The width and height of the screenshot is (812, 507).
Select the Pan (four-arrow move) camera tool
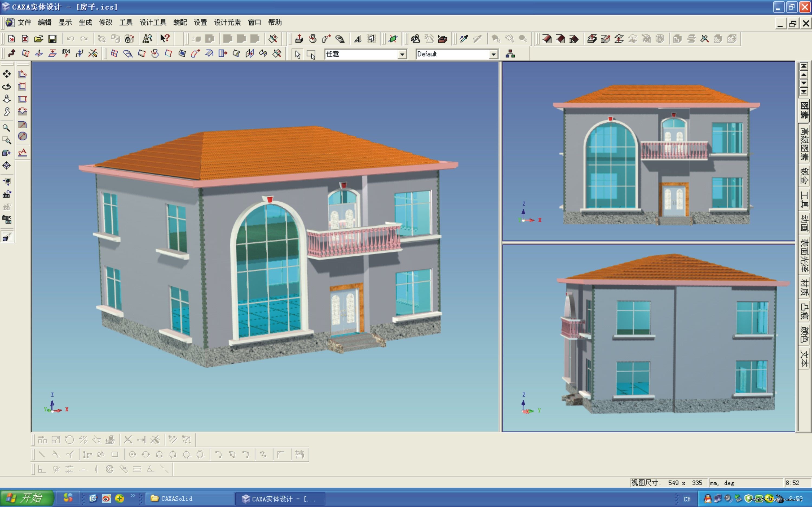7,74
